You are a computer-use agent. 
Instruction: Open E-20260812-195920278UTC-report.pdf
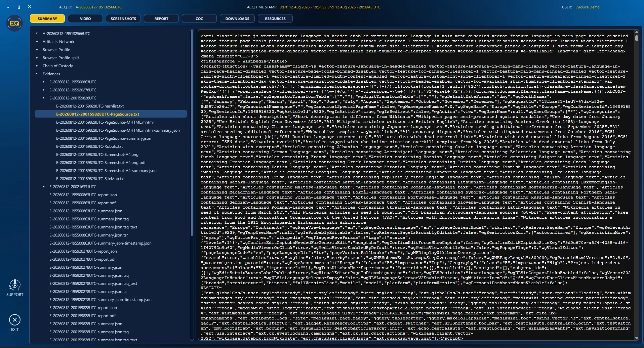(82, 259)
